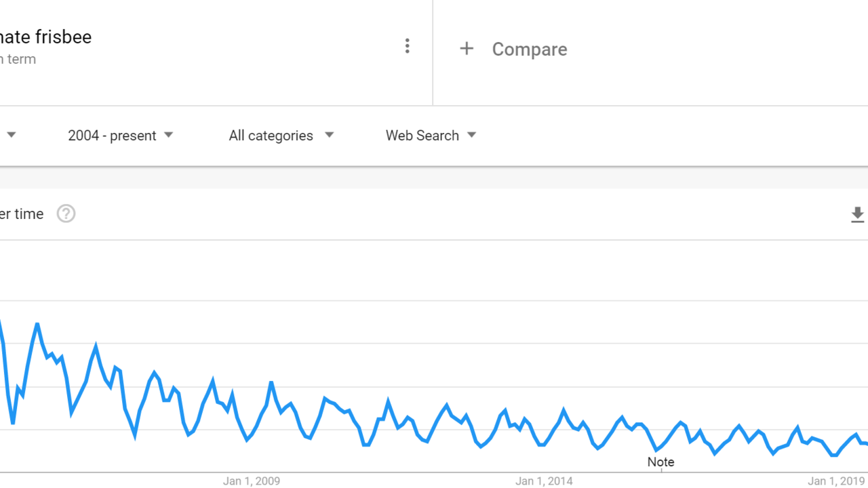Expand the All categories filter text
868x488 pixels.
(271, 136)
